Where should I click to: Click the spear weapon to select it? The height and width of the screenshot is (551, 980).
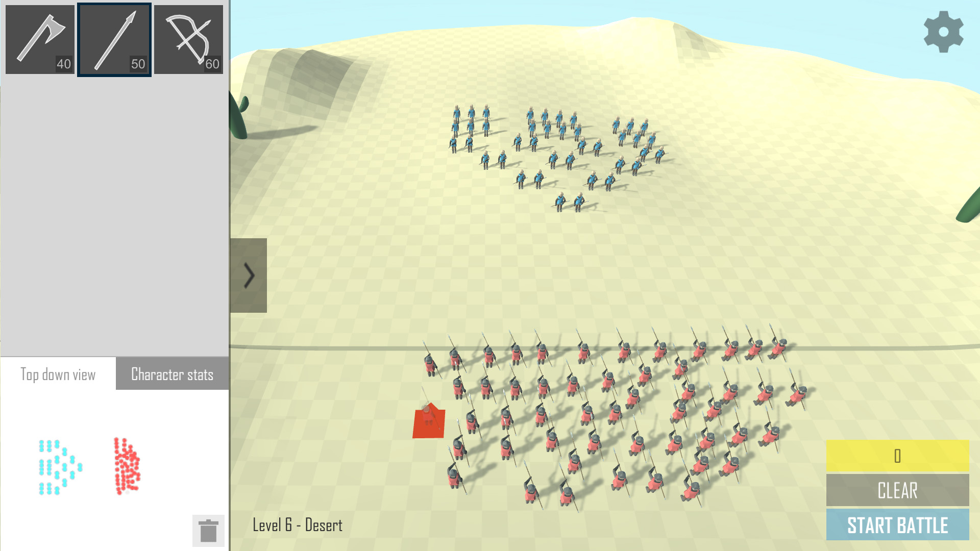(114, 38)
